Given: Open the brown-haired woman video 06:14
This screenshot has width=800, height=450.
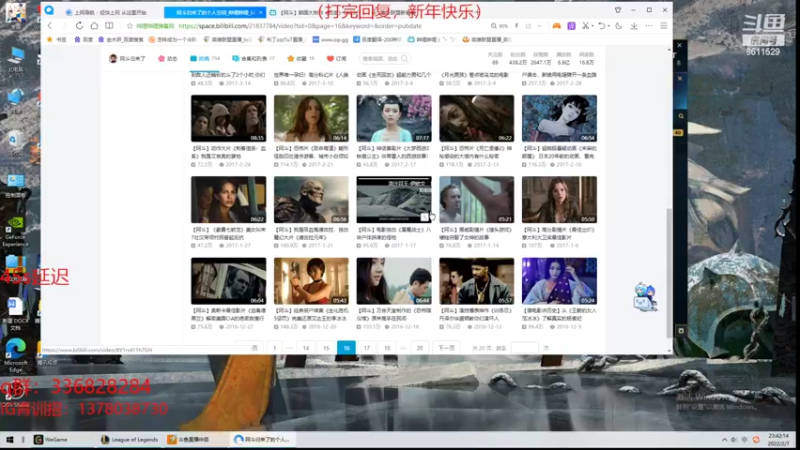Looking at the screenshot, I should coord(311,118).
